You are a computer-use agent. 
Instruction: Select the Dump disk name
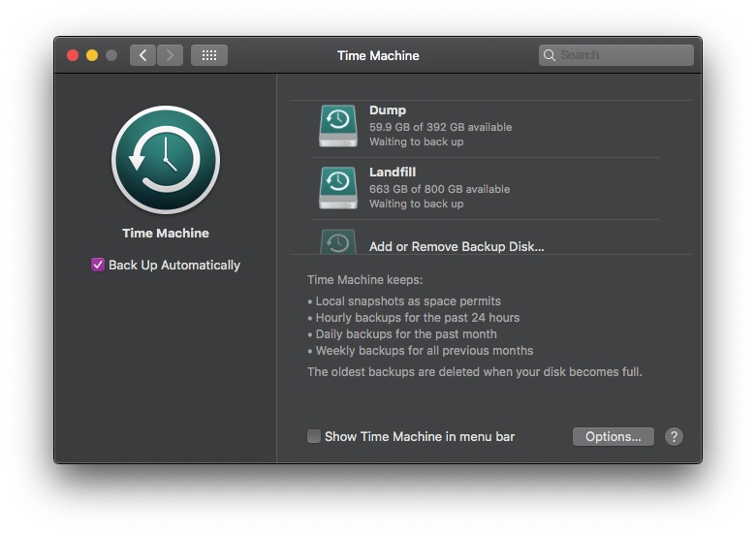pos(388,110)
